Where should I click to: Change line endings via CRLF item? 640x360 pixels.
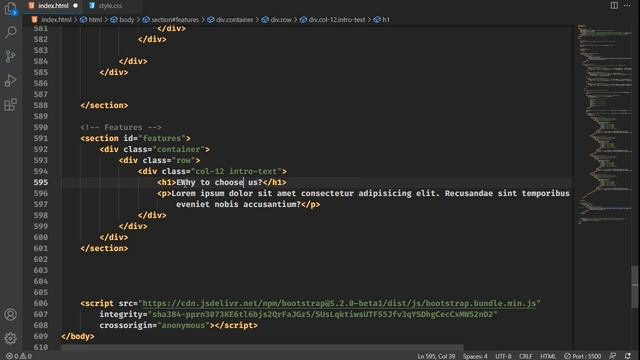tap(525, 356)
